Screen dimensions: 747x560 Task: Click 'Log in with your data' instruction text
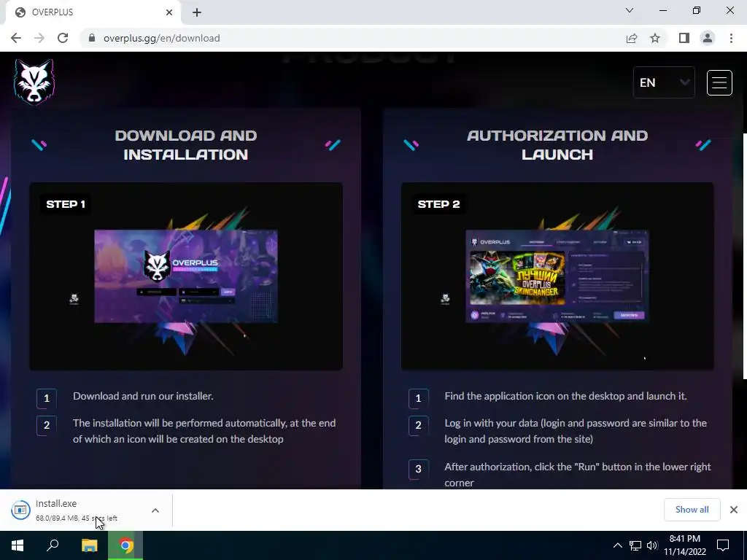tap(576, 431)
